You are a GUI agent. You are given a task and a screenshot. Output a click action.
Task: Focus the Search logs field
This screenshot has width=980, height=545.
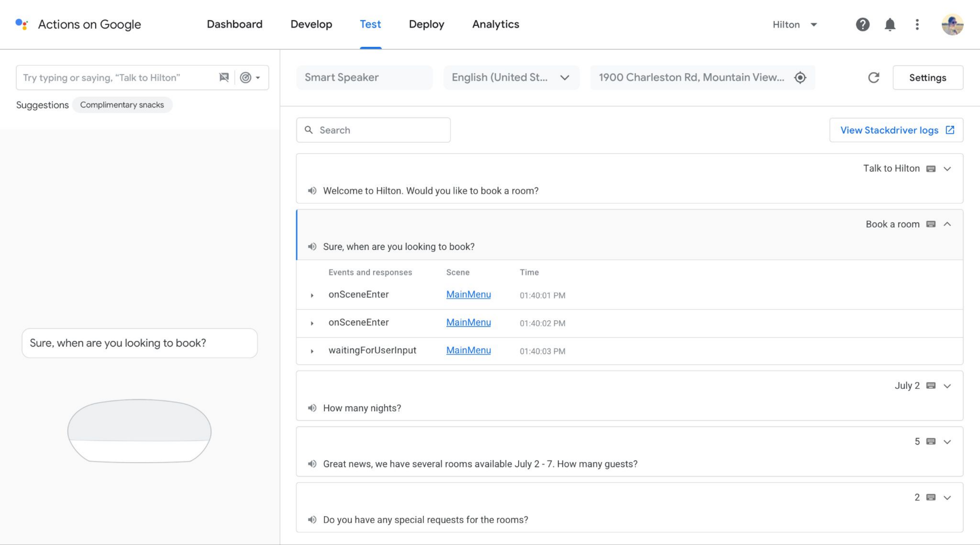[373, 130]
